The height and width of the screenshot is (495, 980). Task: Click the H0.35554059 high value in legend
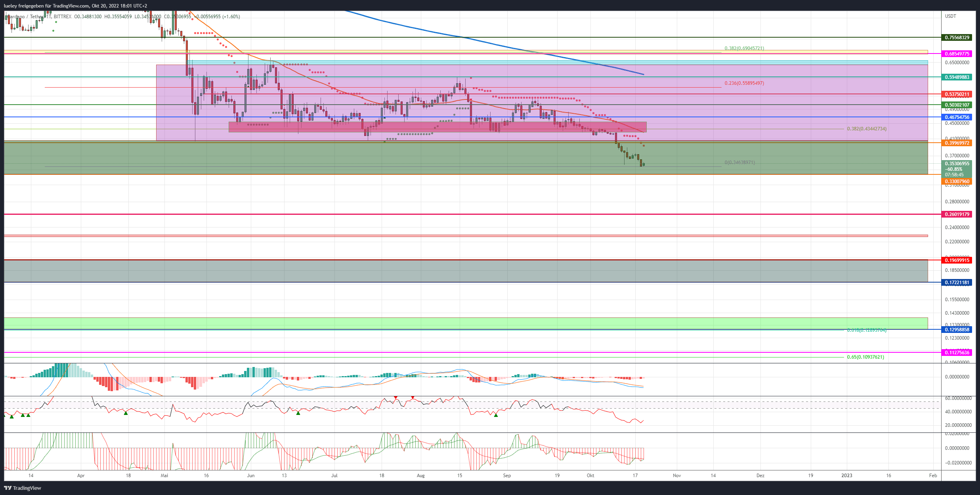(118, 17)
